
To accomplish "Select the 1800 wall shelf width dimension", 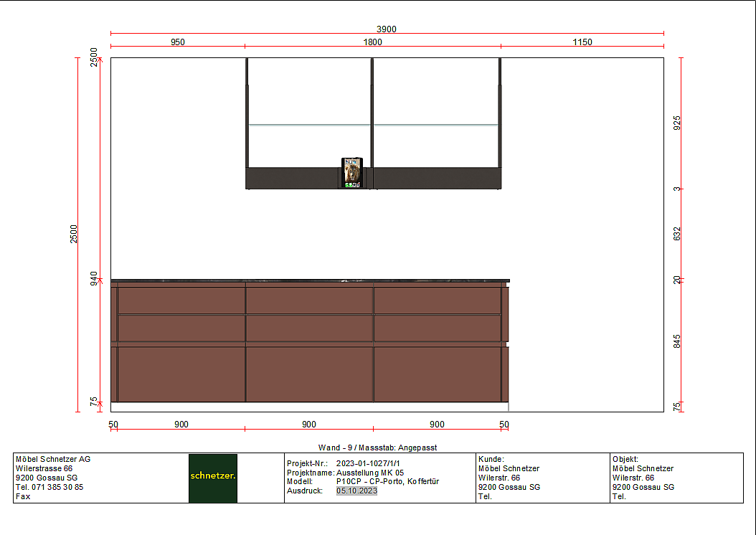I will (x=372, y=42).
